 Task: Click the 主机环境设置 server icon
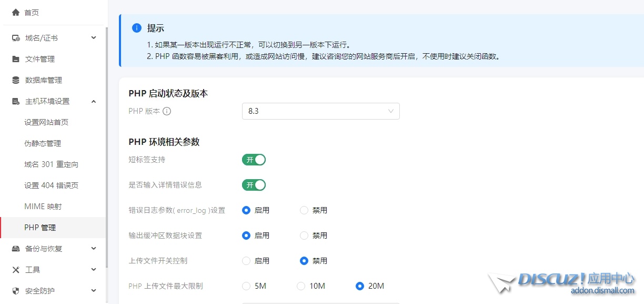click(x=16, y=101)
